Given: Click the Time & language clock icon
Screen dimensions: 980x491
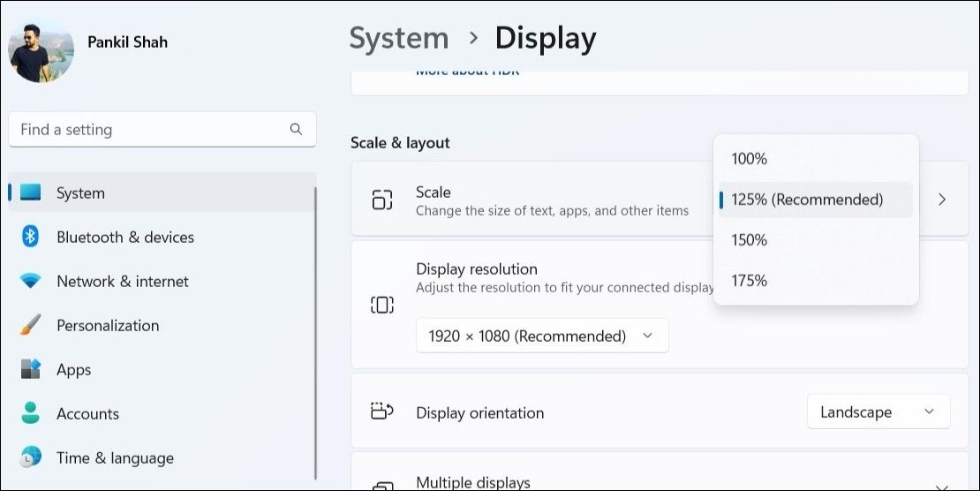Looking at the screenshot, I should coord(31,457).
